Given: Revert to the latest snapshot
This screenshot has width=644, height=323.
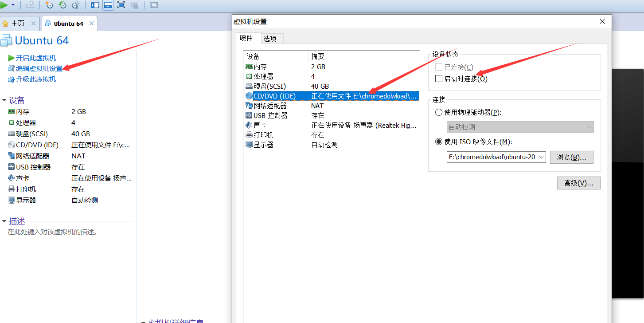Looking at the screenshot, I should (x=62, y=5).
